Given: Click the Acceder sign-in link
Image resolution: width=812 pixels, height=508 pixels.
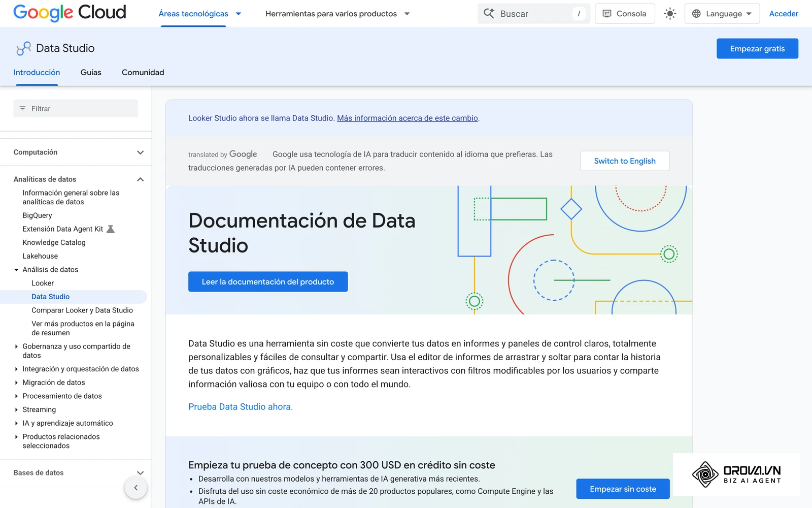Looking at the screenshot, I should pos(784,14).
